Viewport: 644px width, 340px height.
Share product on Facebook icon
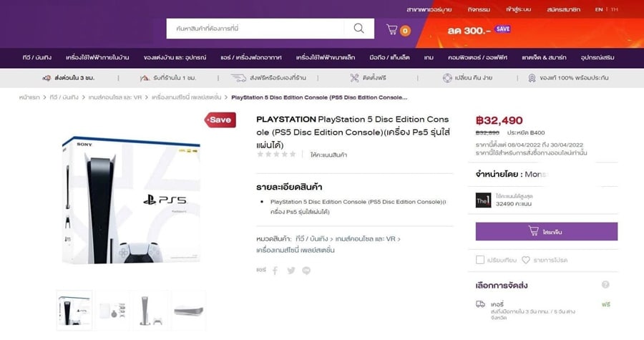coord(275,270)
